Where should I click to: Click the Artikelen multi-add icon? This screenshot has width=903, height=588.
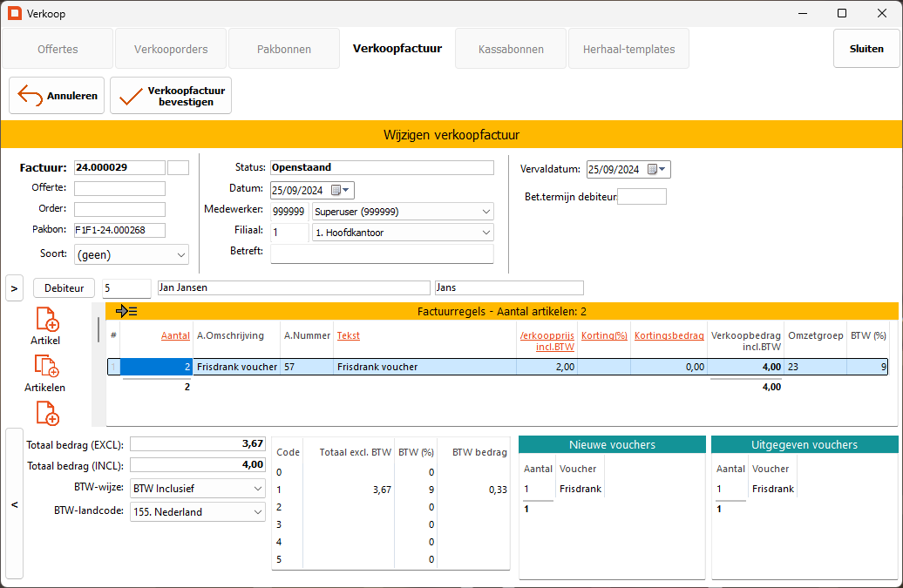pos(45,367)
